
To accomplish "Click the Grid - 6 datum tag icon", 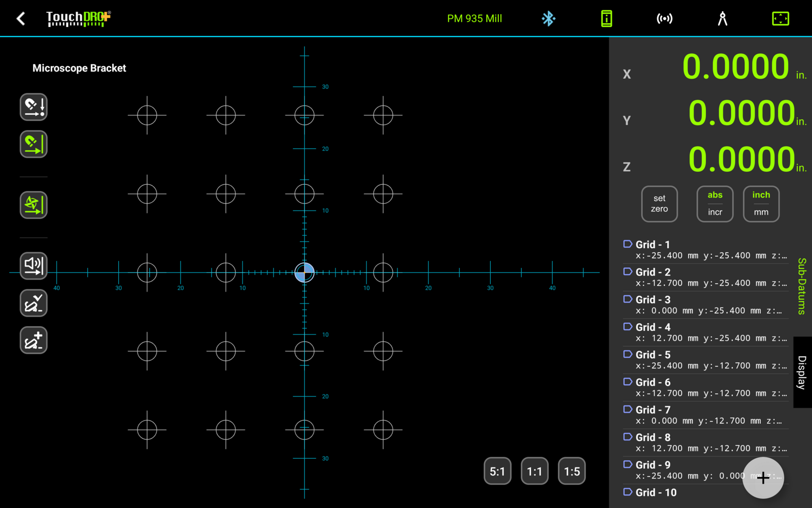I will click(628, 382).
